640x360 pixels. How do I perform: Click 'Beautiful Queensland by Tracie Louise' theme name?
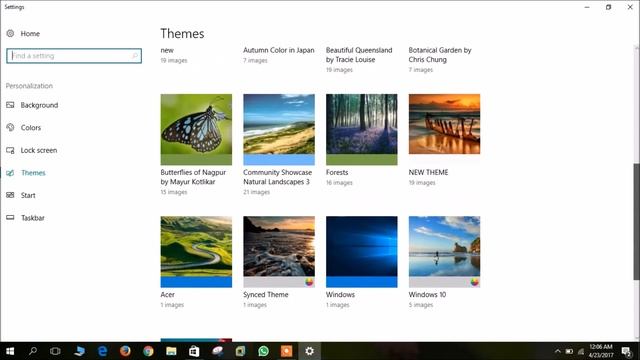(x=359, y=55)
